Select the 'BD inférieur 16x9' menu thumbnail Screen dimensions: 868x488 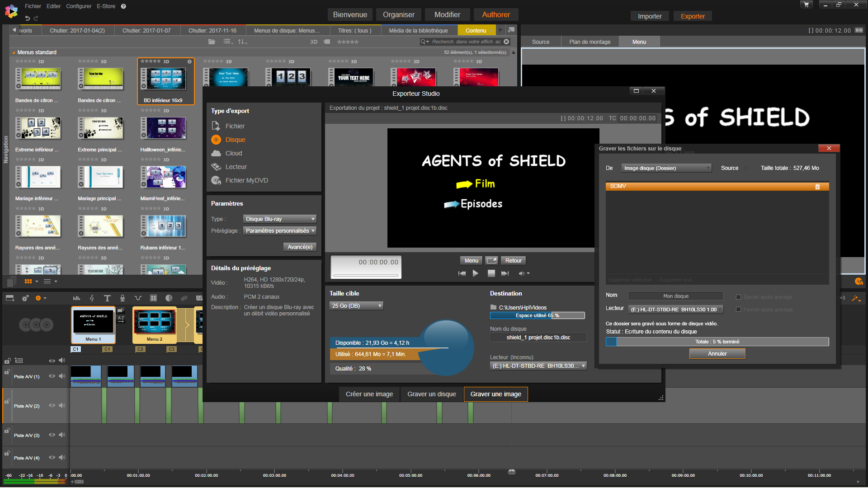point(166,81)
